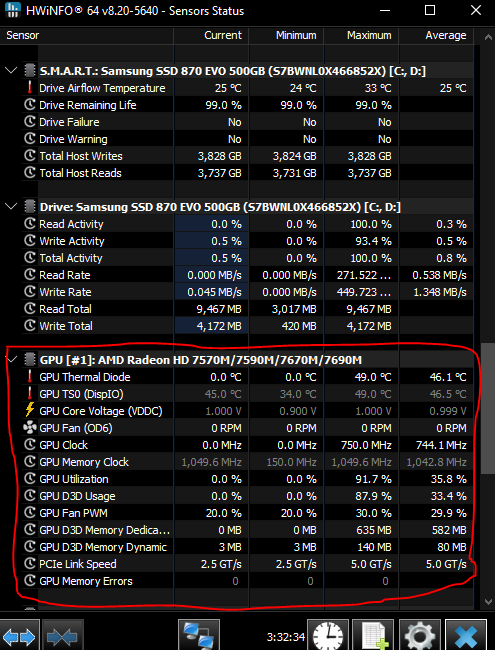Screen dimensions: 495x650
Task: Select the GPU Core Voltage (VDDC) row
Action: pyautogui.click(x=248, y=411)
